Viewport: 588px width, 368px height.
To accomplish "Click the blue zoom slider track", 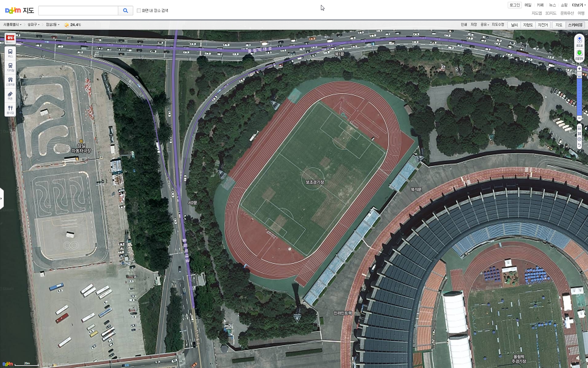I will (579, 97).
